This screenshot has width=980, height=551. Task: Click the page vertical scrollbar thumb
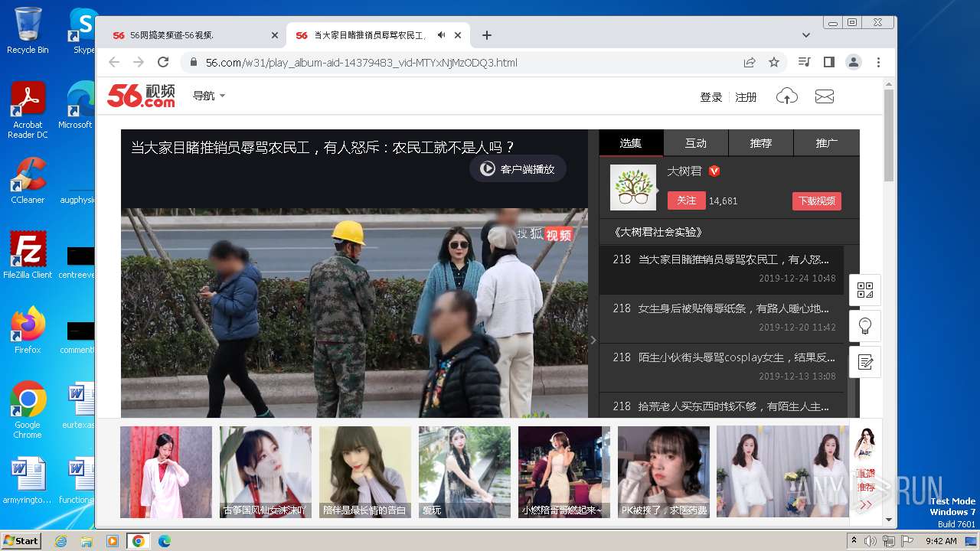coord(889,135)
